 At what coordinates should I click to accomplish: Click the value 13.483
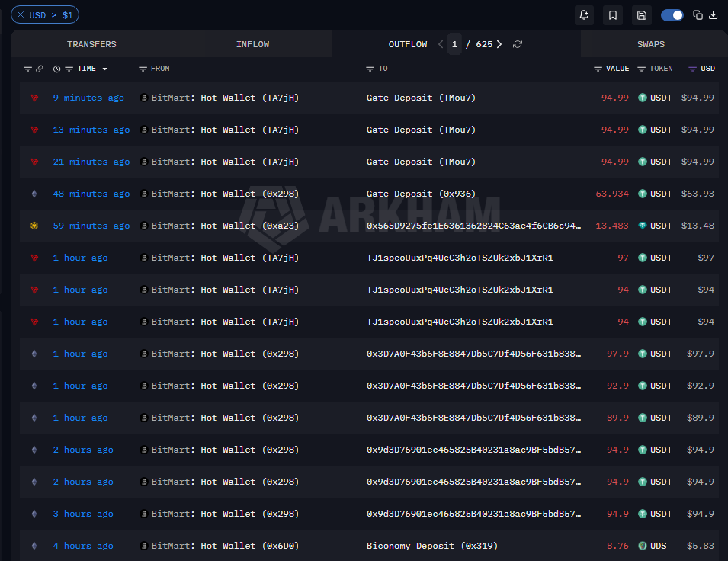pos(612,226)
